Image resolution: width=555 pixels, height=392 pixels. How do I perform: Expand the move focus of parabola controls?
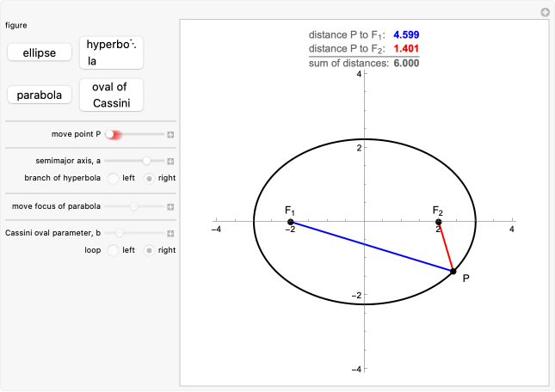[170, 206]
